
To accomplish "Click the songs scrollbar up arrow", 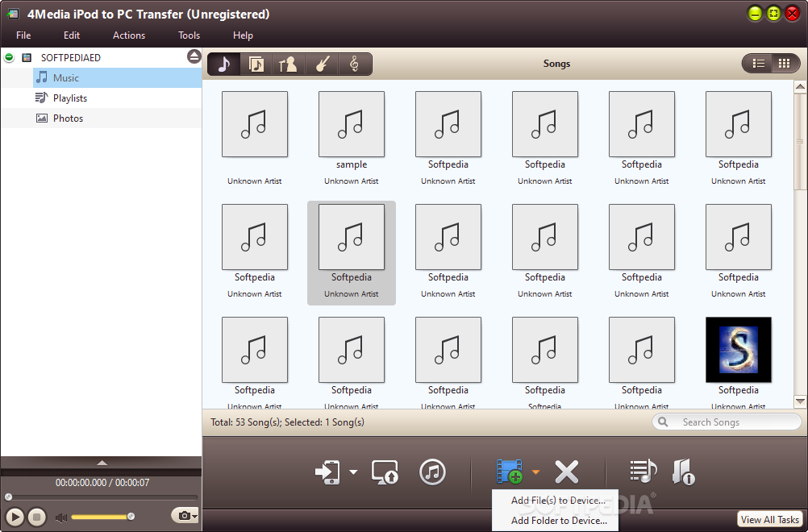I will pyautogui.click(x=800, y=86).
